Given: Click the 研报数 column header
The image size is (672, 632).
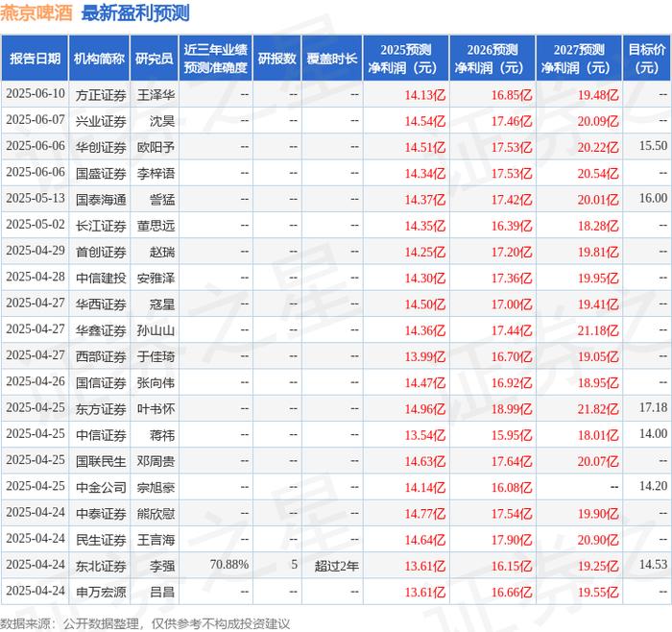Looking at the screenshot, I should click(x=276, y=59).
